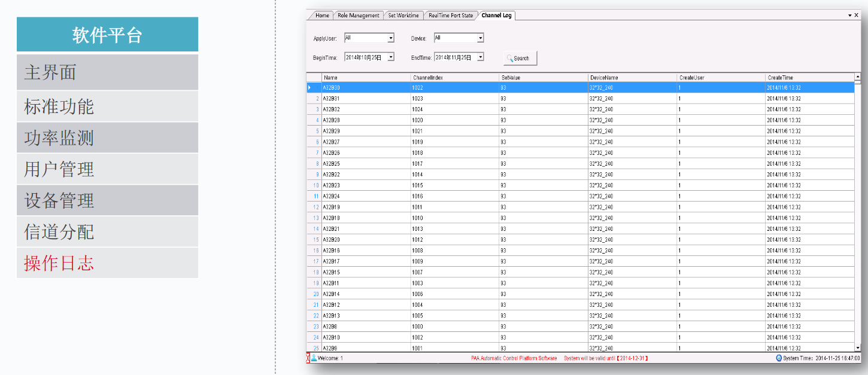This screenshot has height=375, width=868.
Task: Open the tab list dropdown arrow
Action: tap(849, 16)
